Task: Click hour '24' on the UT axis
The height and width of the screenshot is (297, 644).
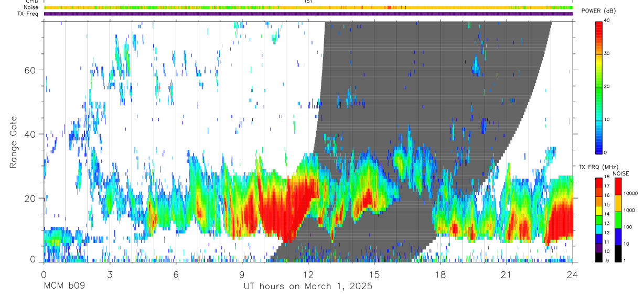Action: pyautogui.click(x=573, y=274)
